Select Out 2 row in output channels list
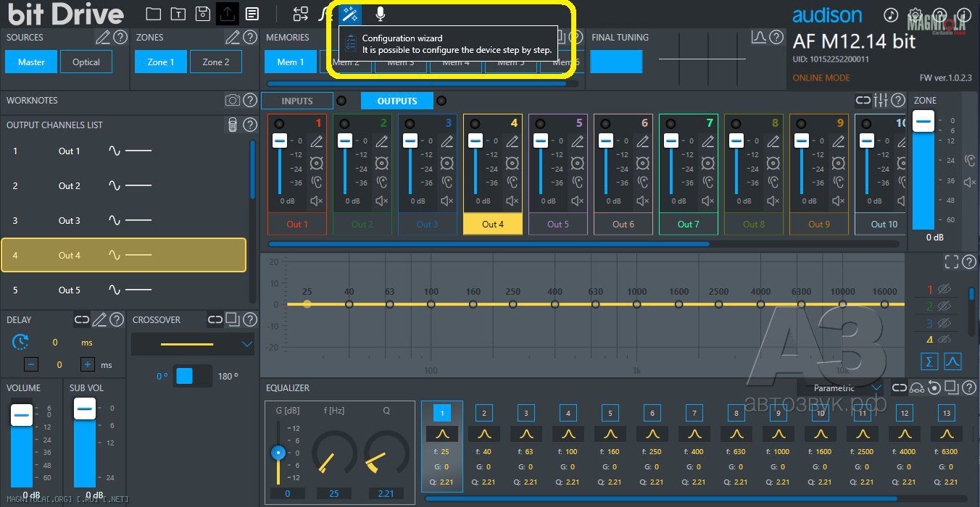This screenshot has height=507, width=980. 124,186
